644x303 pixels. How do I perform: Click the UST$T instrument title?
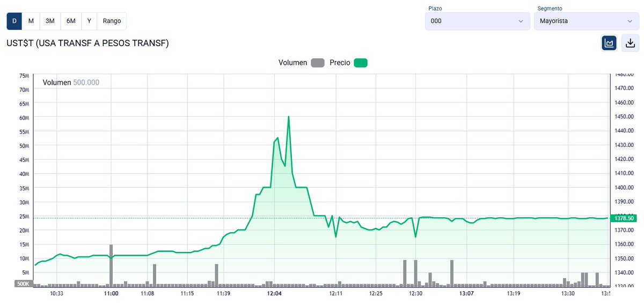[87, 43]
